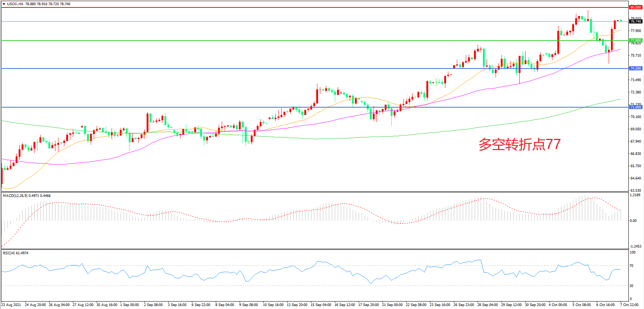Click the 73.490 price axis label
The image size is (644, 309).
pos(635,80)
